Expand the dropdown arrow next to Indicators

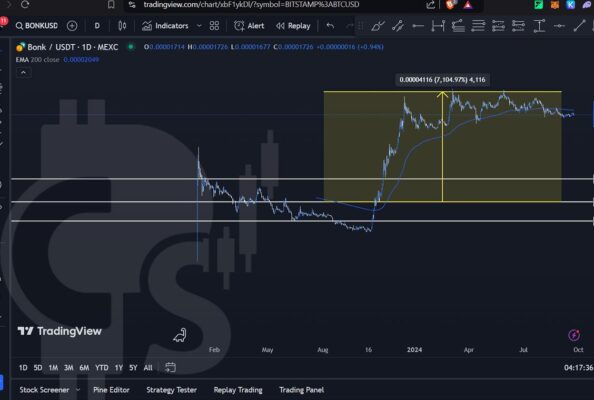click(x=199, y=26)
